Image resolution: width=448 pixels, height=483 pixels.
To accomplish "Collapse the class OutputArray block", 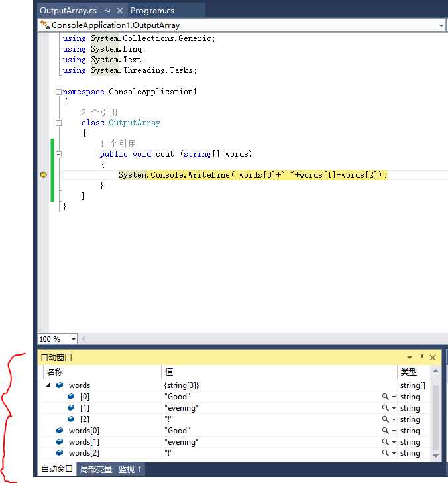I will click(58, 123).
